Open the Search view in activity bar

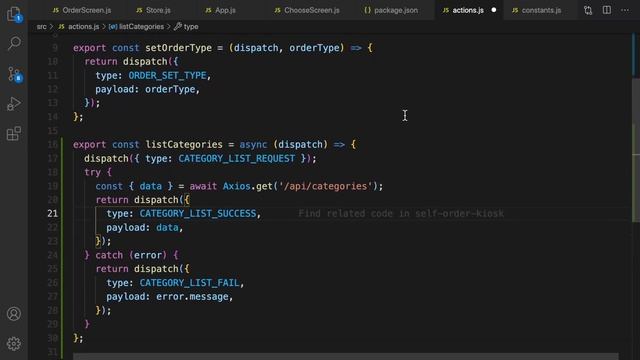point(14,43)
